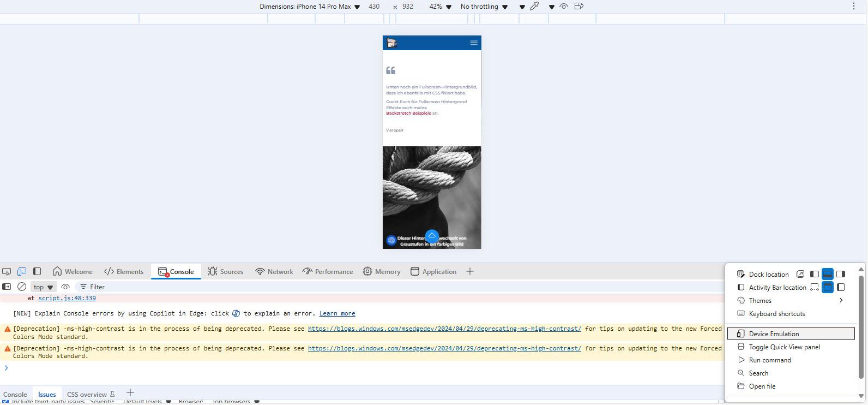868x405 pixels.
Task: Open the script.js:48:339 source link
Action: tap(67, 299)
